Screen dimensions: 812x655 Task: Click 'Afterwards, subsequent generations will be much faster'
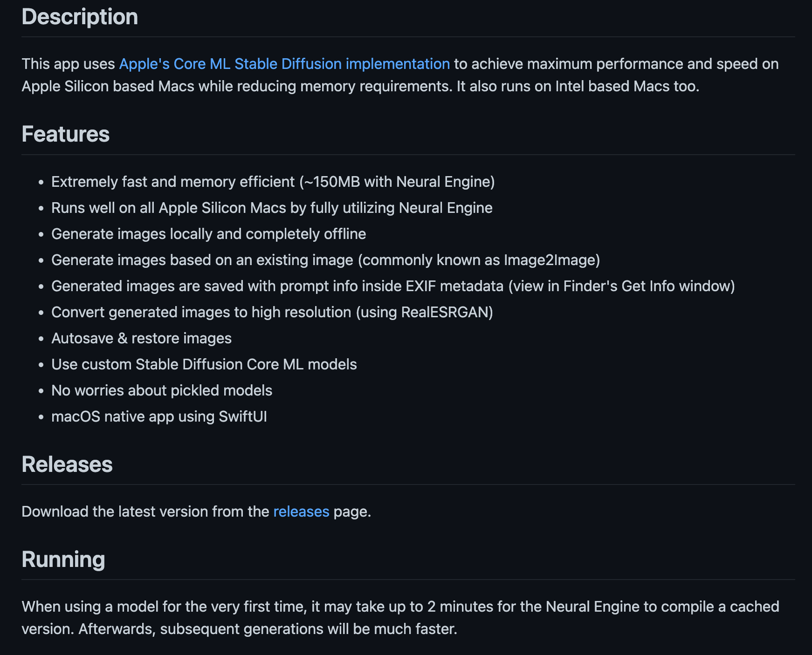pyautogui.click(x=268, y=629)
